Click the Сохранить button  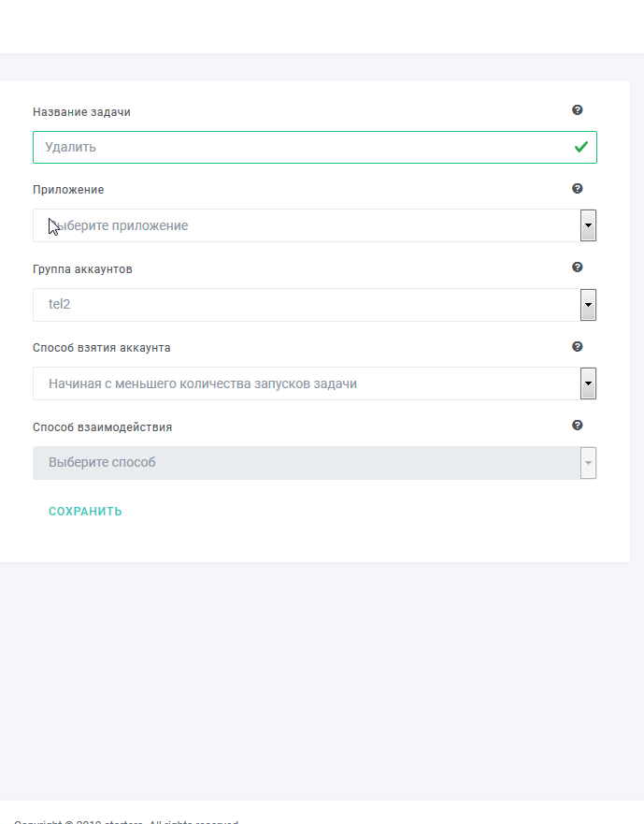(85, 512)
